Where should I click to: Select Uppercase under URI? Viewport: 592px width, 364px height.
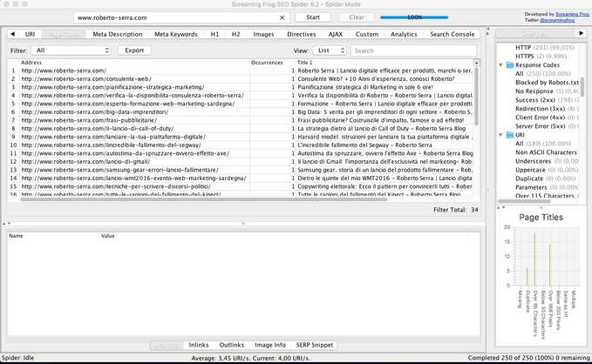click(530, 170)
